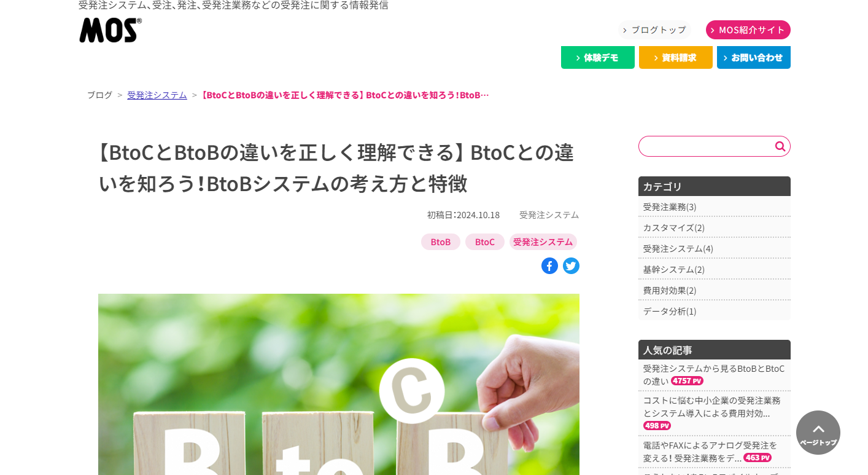The height and width of the screenshot is (475, 868).
Task: Open category カスタマイズ(2)
Action: point(715,227)
